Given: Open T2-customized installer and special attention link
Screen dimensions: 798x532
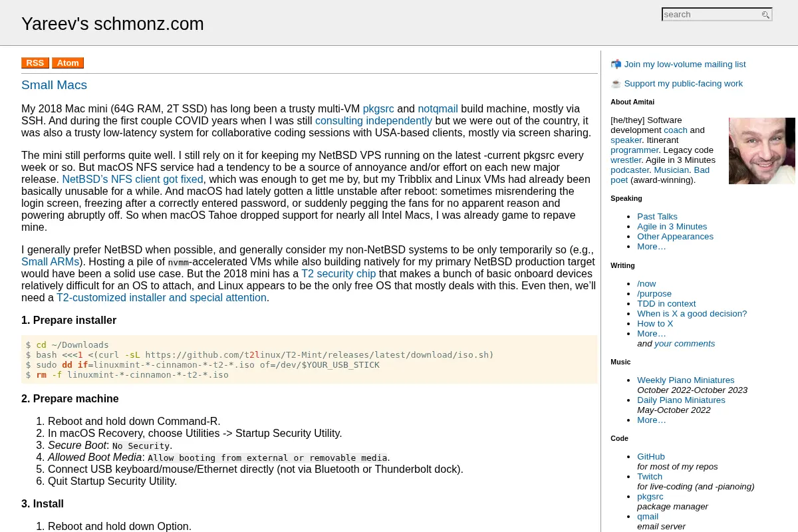Looking at the screenshot, I should (162, 298).
